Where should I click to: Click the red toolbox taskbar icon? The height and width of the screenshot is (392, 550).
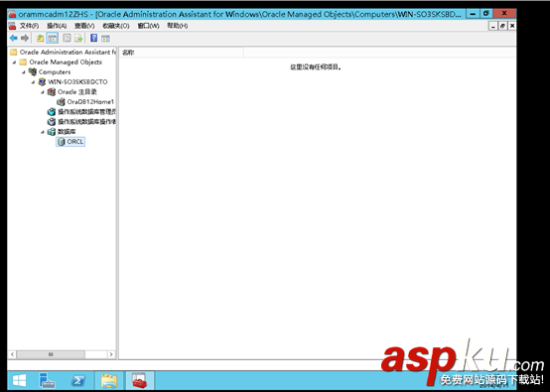[x=140, y=381]
